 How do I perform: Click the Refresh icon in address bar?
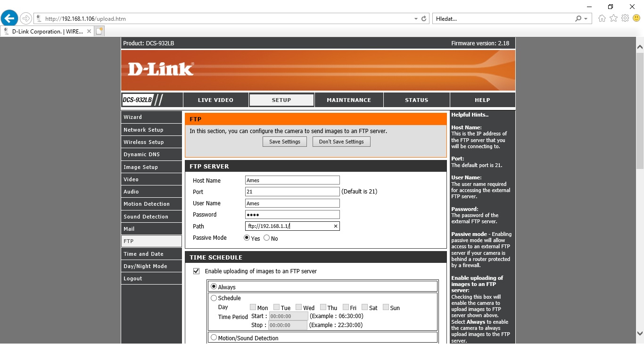tap(424, 19)
